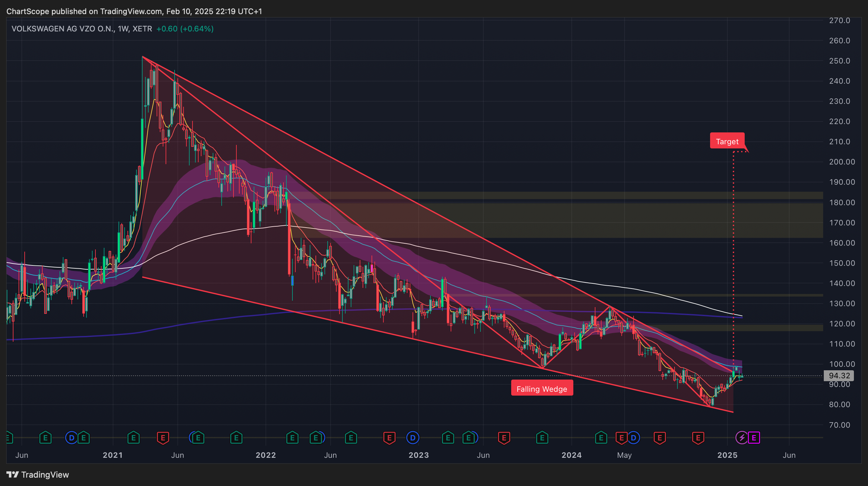Select the last green E marker before 2024
The image size is (868, 486).
pyautogui.click(x=542, y=438)
